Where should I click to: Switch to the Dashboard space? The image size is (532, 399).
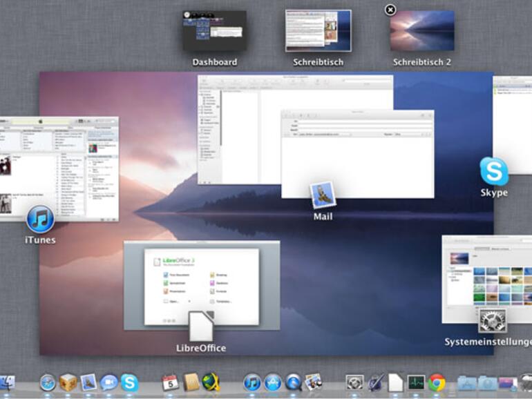[x=214, y=31]
